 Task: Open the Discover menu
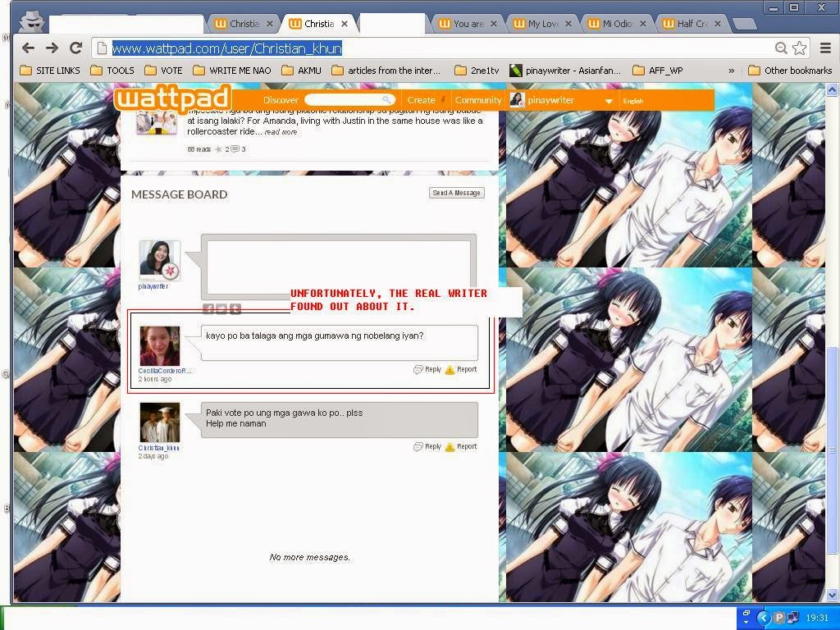coord(281,100)
